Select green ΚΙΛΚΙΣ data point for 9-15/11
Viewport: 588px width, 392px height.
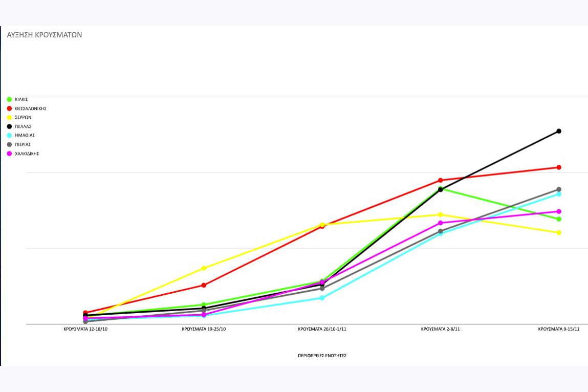[x=559, y=219]
